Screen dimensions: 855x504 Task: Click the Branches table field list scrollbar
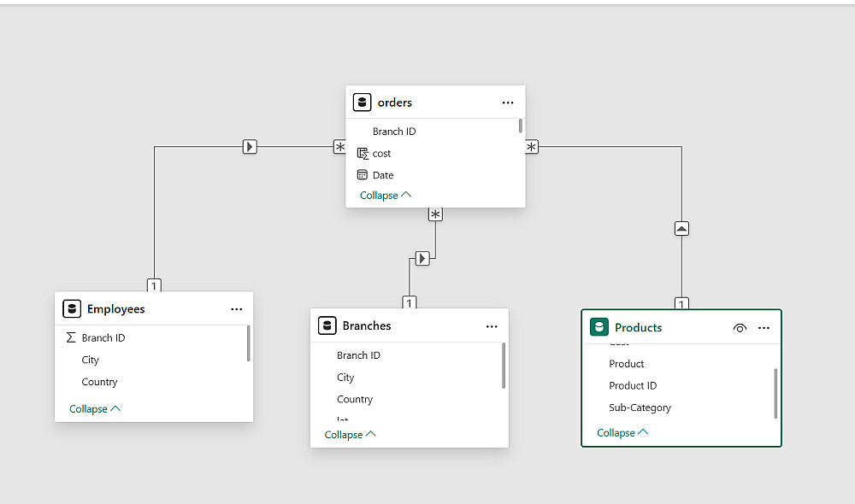point(504,365)
